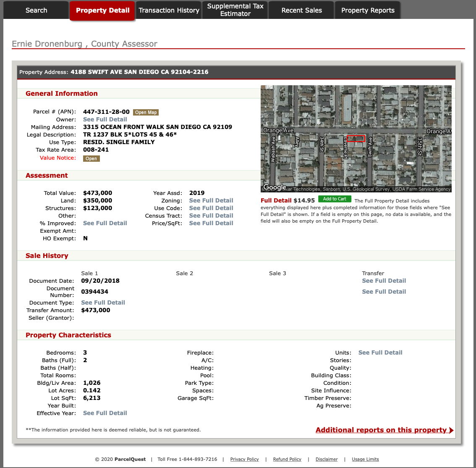Click the red highlighted parcel on the map
Image resolution: width=476 pixels, height=468 pixels.
click(355, 138)
